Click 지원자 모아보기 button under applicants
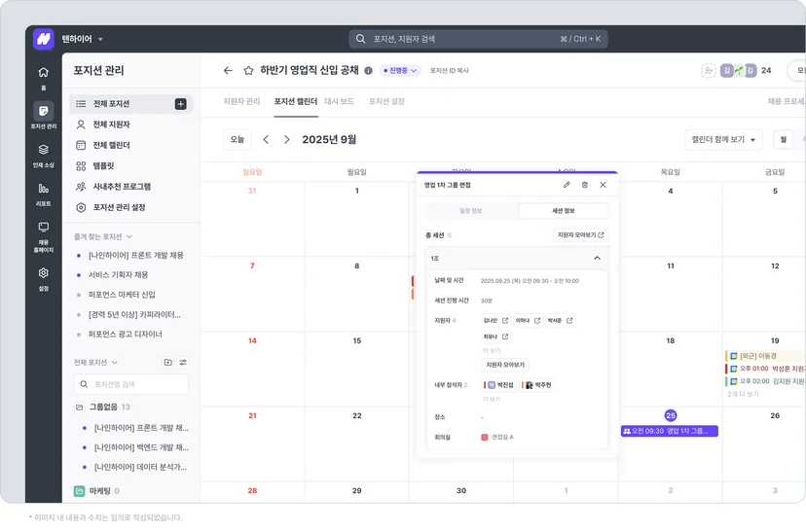Image resolution: width=806 pixels, height=532 pixels. [x=505, y=365]
